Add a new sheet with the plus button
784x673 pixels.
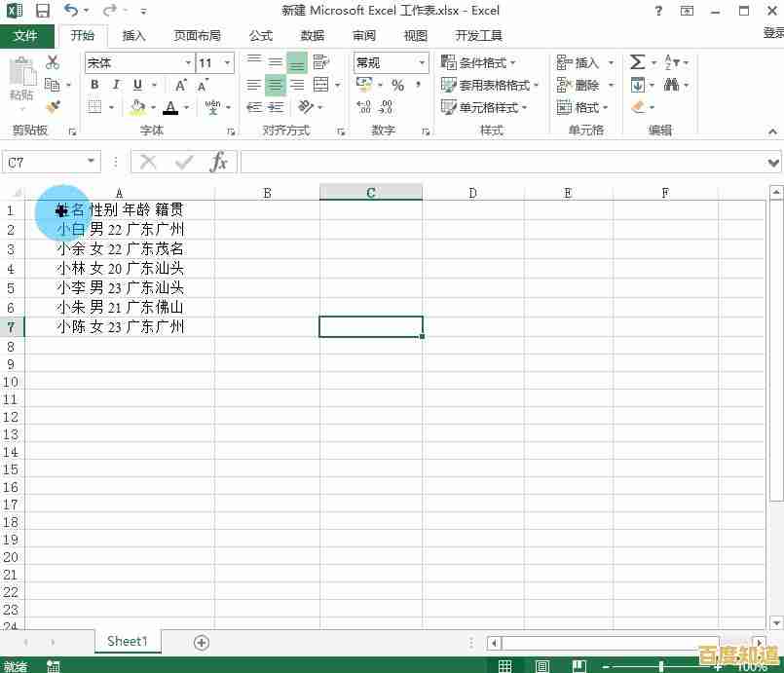201,642
